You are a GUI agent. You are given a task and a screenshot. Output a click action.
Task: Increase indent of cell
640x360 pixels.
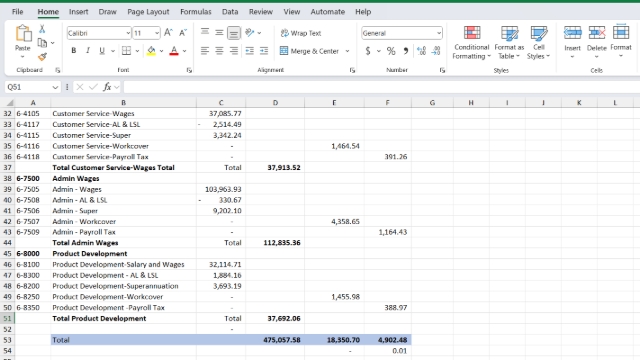(x=264, y=51)
